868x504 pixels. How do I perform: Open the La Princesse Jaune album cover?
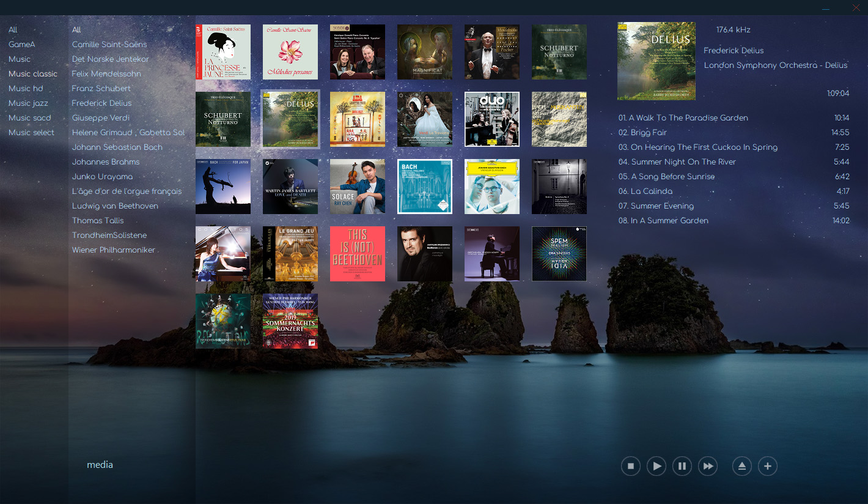[x=223, y=52]
